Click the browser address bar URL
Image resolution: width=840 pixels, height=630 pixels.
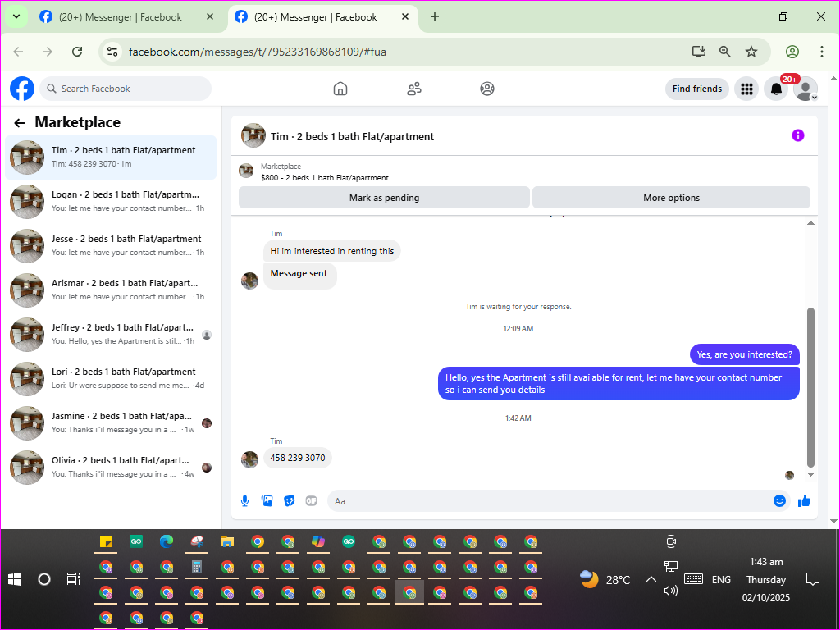point(257,52)
